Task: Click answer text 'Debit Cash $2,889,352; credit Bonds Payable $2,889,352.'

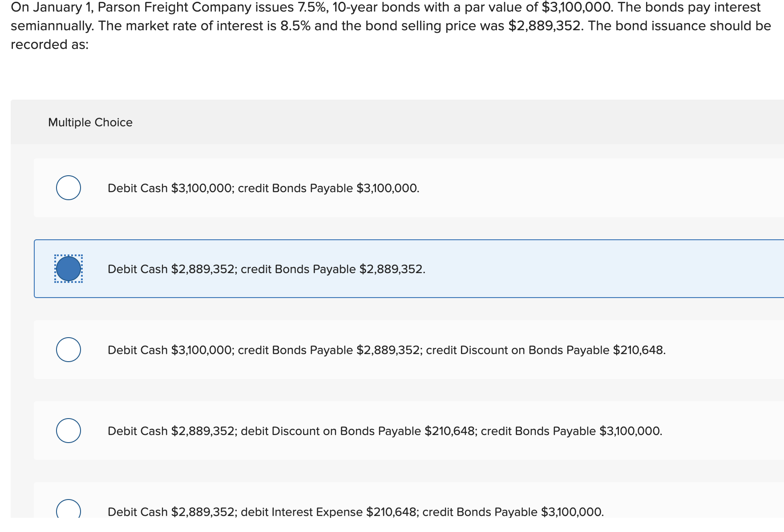Action: pos(267,269)
